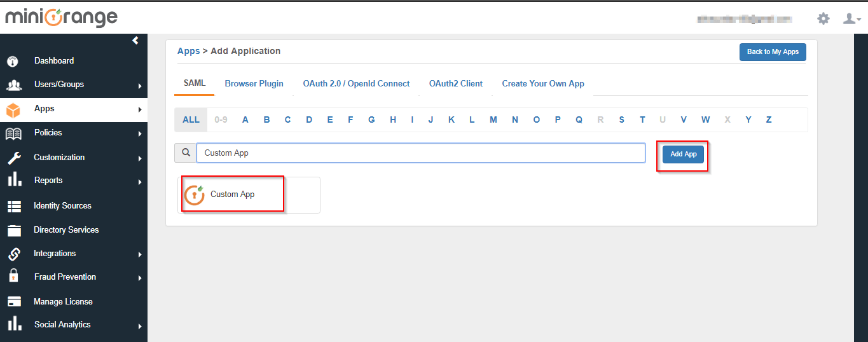Expand the Integrations submenu arrow

(140, 255)
